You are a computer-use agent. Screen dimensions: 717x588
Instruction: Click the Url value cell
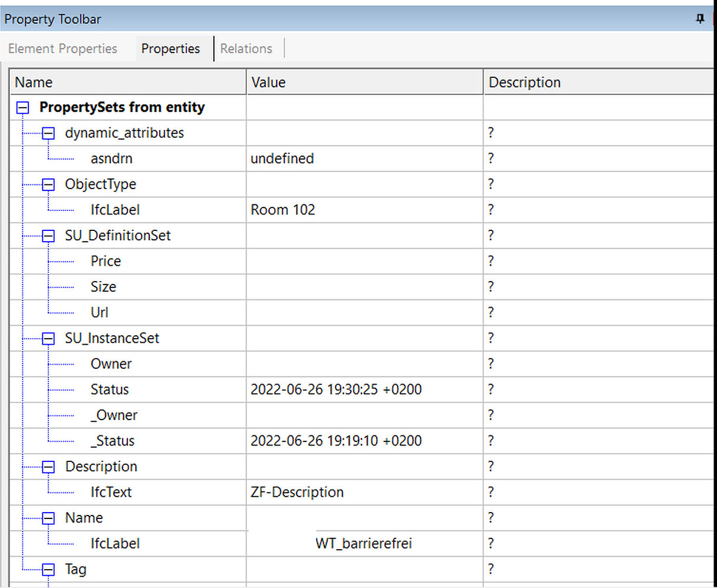(x=363, y=312)
